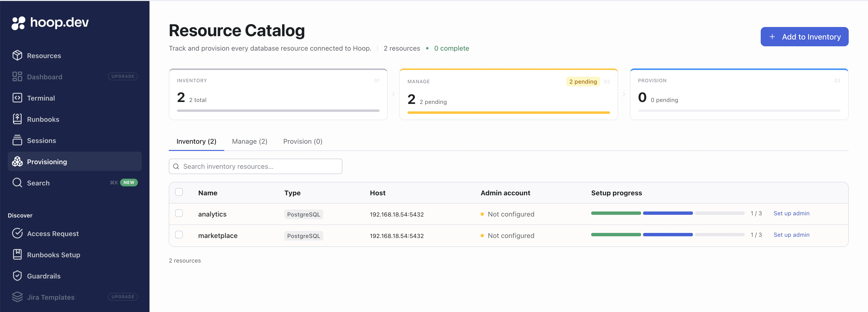Click the Name column header
Screen dimensions: 868x312
pyautogui.click(x=208, y=193)
